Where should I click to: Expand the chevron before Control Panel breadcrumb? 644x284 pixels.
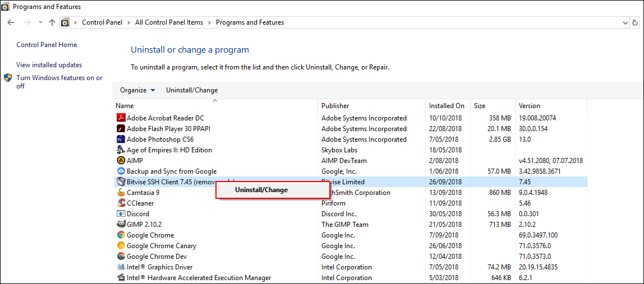(76, 22)
